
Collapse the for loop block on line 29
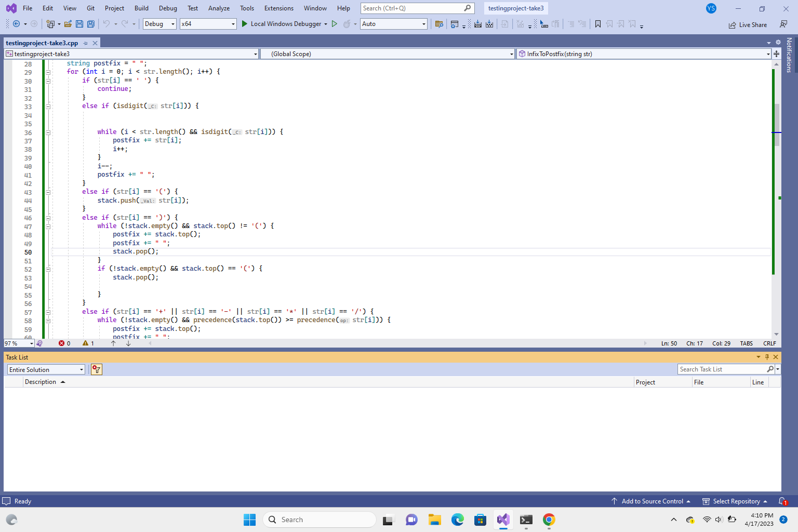pyautogui.click(x=48, y=71)
